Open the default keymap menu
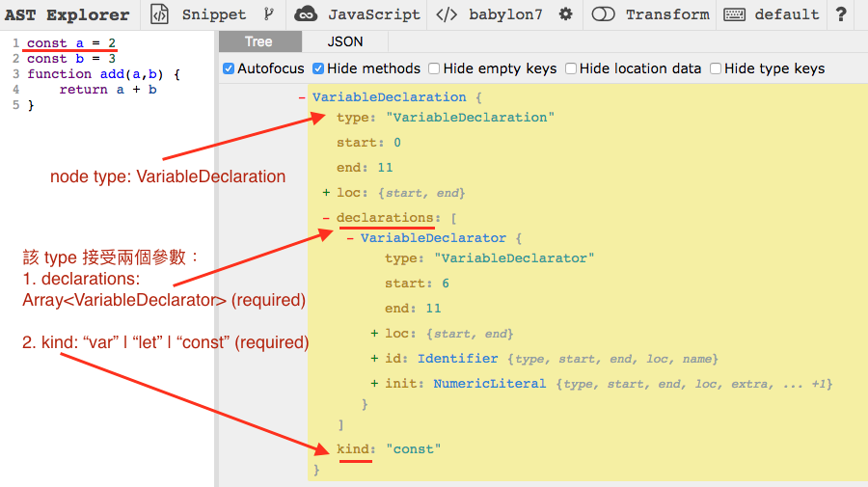Image resolution: width=868 pixels, height=487 pixels. [x=787, y=14]
